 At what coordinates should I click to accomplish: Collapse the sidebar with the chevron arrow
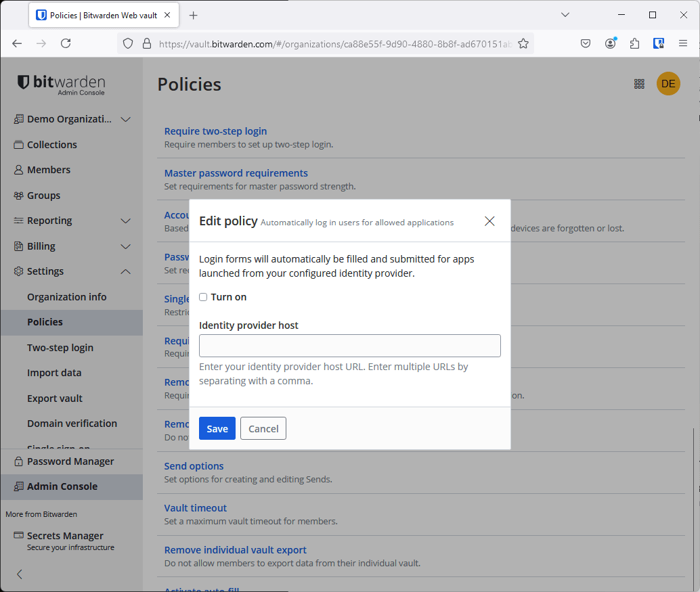pos(18,574)
